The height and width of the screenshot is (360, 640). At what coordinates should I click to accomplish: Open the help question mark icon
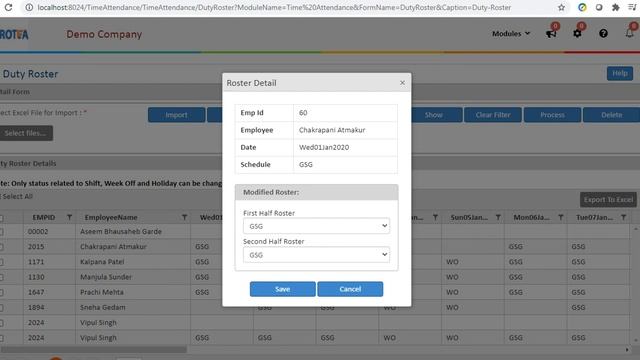pos(603,33)
